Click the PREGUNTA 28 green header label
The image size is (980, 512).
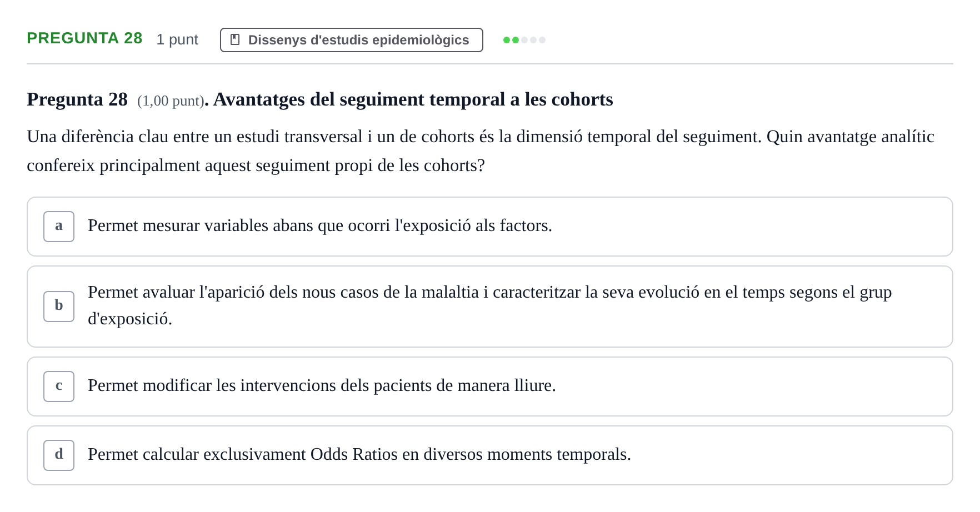coord(84,38)
